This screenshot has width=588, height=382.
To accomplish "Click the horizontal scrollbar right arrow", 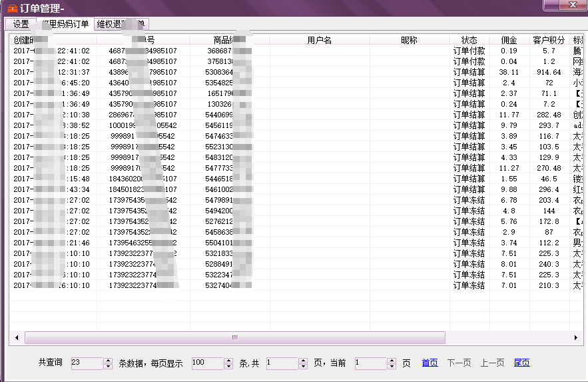I will pyautogui.click(x=575, y=337).
